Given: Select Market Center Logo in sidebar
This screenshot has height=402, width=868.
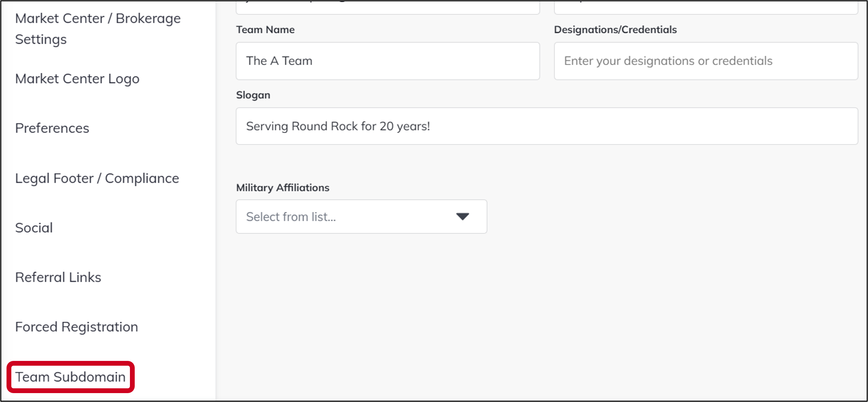Looking at the screenshot, I should [77, 79].
